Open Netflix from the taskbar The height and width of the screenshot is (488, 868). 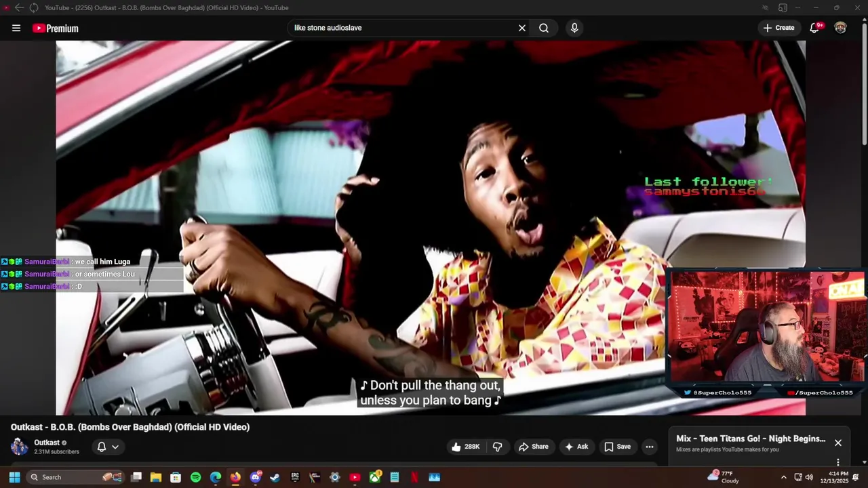click(414, 477)
